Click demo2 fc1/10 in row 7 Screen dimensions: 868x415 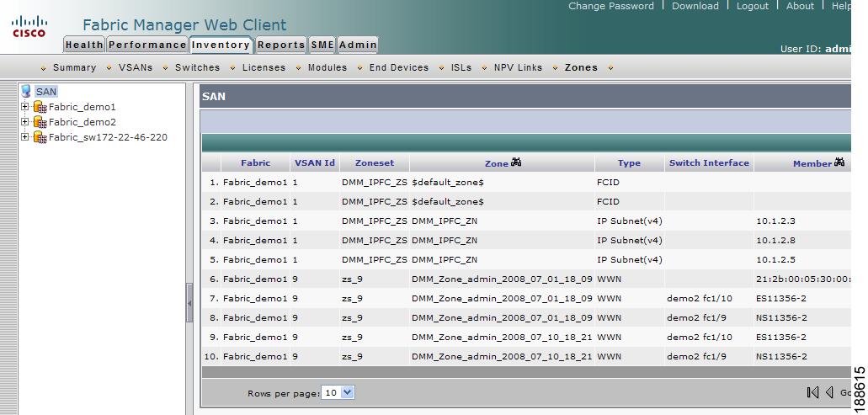point(699,298)
